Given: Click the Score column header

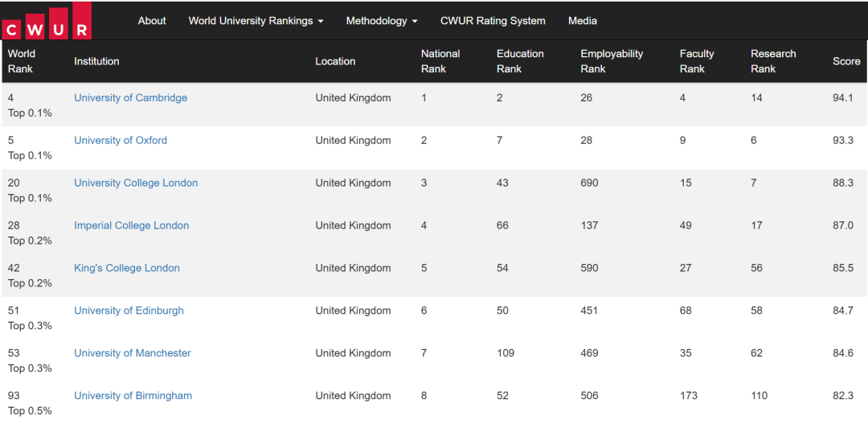Looking at the screenshot, I should pyautogui.click(x=846, y=61).
